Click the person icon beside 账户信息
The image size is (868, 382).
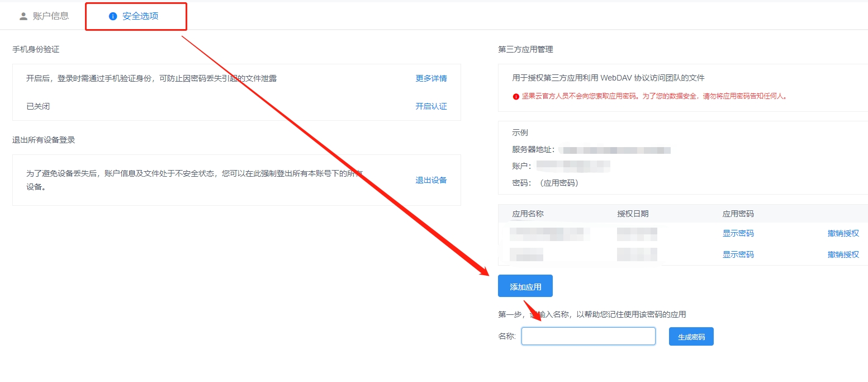coord(23,16)
